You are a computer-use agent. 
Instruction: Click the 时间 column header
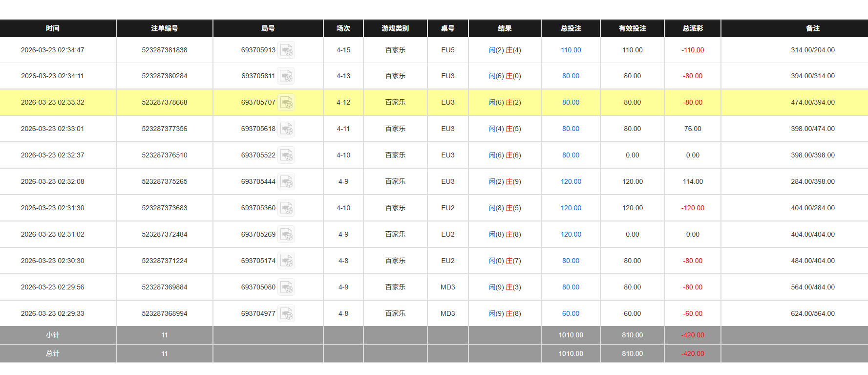pyautogui.click(x=58, y=28)
